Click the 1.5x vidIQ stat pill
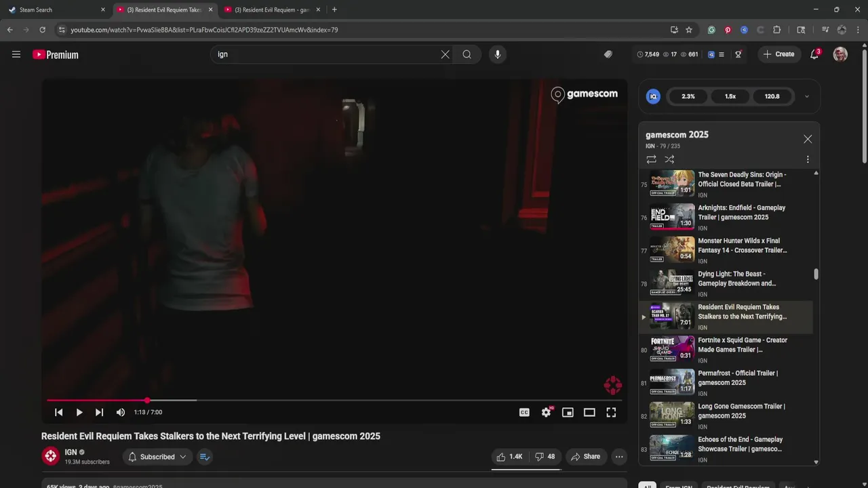 (730, 96)
